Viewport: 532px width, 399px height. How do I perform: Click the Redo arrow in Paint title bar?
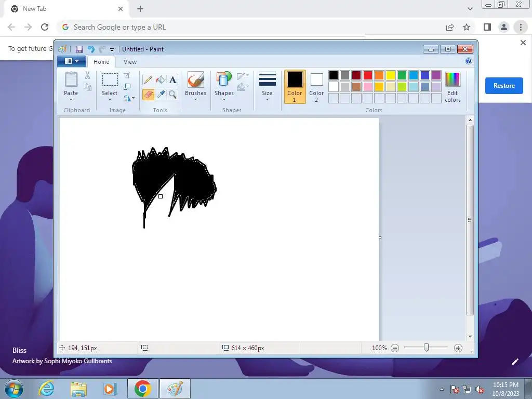[x=102, y=49]
